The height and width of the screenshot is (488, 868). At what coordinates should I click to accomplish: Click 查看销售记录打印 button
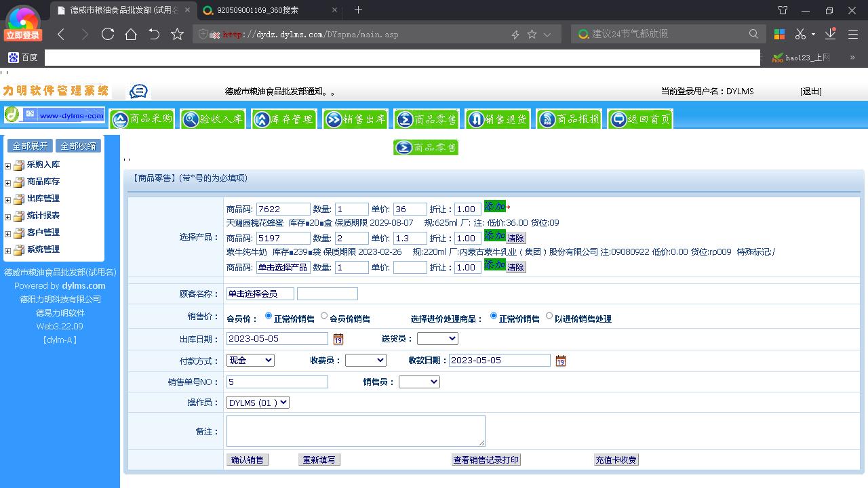486,460
